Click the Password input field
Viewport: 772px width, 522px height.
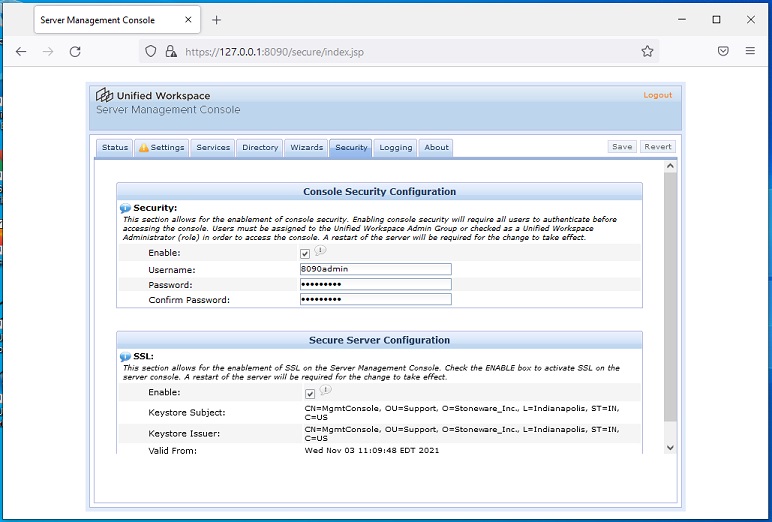[376, 284]
